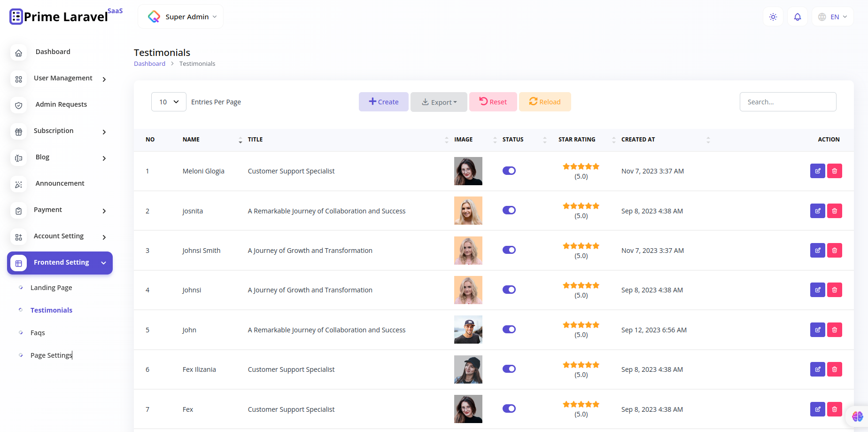Select the Announcement megaphone icon in sidebar

coord(18,184)
